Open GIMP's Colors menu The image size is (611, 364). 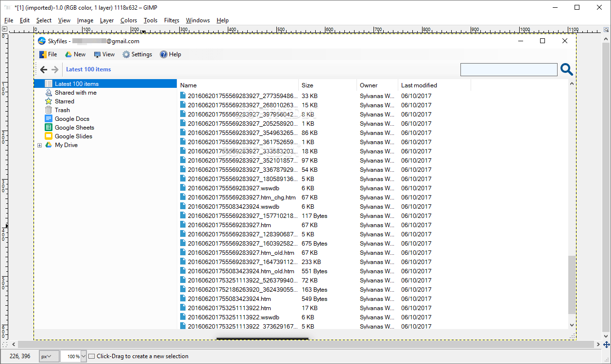(x=129, y=20)
